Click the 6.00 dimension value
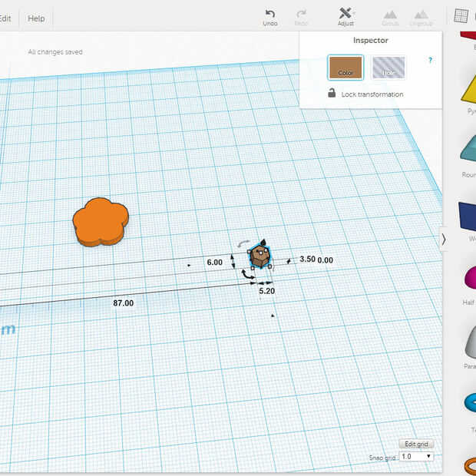Viewport: 476px width, 476px height. pyautogui.click(x=215, y=263)
